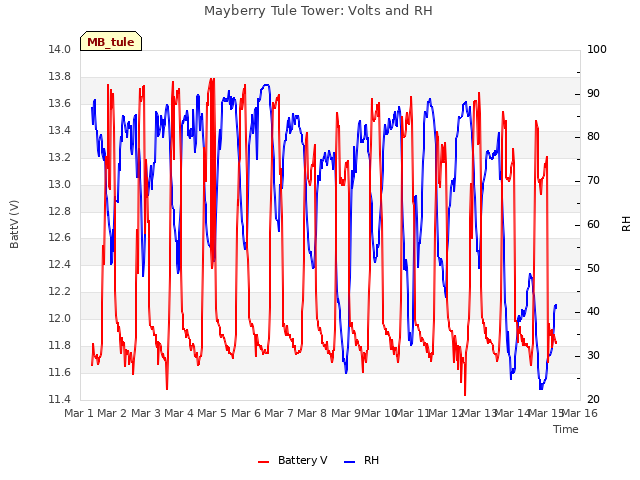Image resolution: width=640 pixels, height=480 pixels.
Task: Click the Mar 16 x-axis tick label
Action: [580, 413]
